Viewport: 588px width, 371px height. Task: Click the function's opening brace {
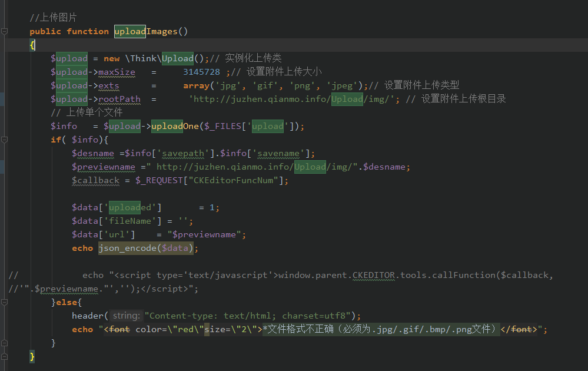point(32,45)
